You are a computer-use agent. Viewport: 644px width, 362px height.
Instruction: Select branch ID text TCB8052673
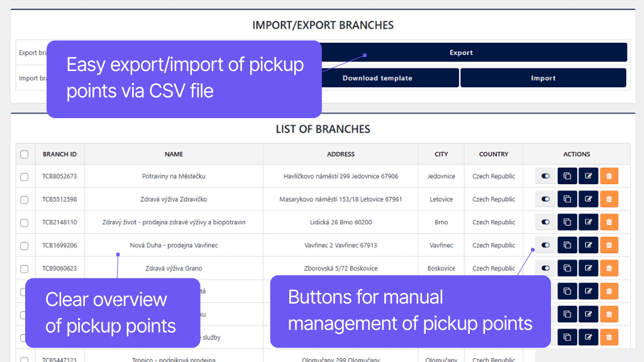60,176
